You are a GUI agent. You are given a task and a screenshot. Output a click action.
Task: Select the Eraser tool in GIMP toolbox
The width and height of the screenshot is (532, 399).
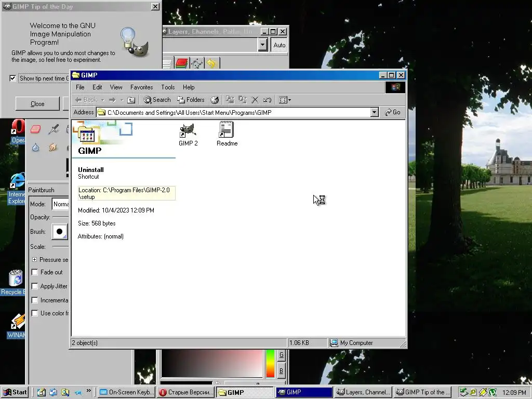point(36,129)
